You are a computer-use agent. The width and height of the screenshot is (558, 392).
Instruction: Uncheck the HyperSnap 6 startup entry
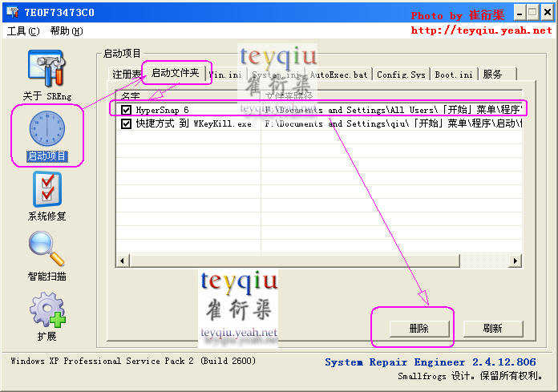[127, 110]
